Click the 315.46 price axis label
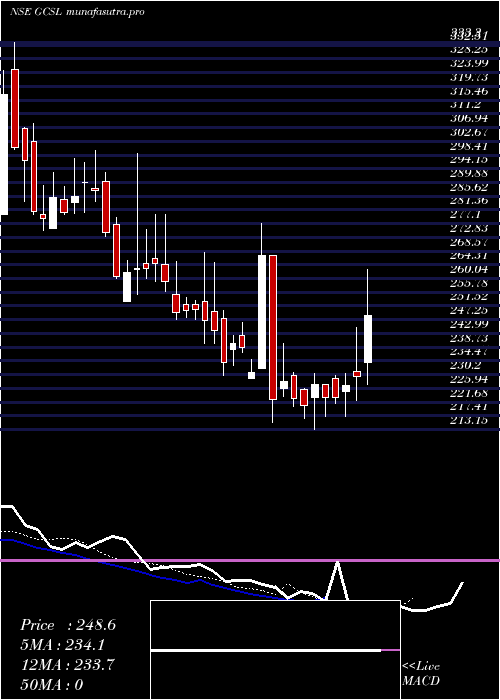Viewport: 500px width, 700px height. (469, 90)
